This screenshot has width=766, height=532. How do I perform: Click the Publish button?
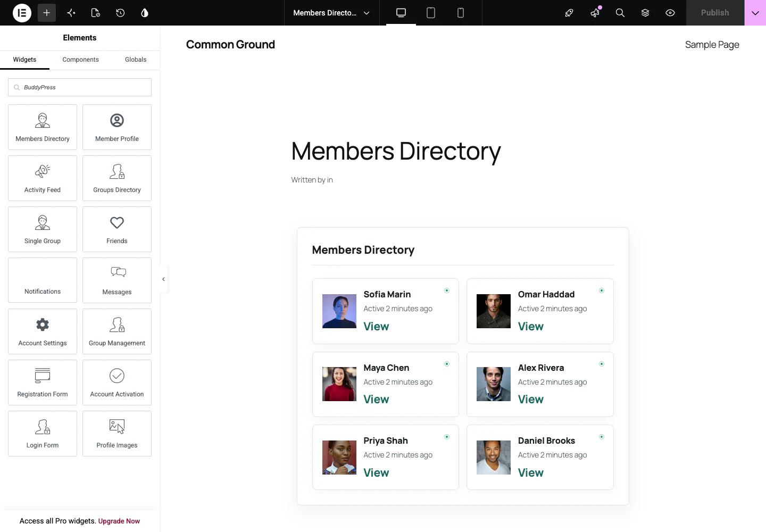pos(715,13)
